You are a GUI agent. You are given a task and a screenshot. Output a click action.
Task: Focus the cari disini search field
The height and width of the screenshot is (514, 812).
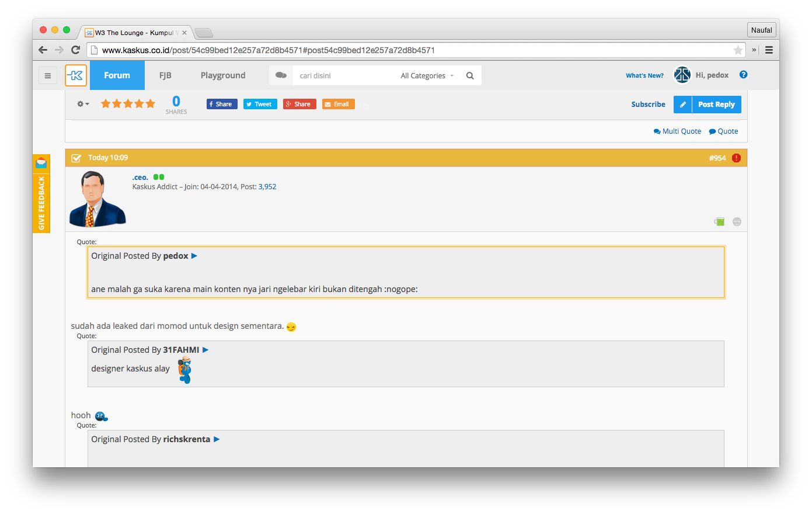click(344, 75)
